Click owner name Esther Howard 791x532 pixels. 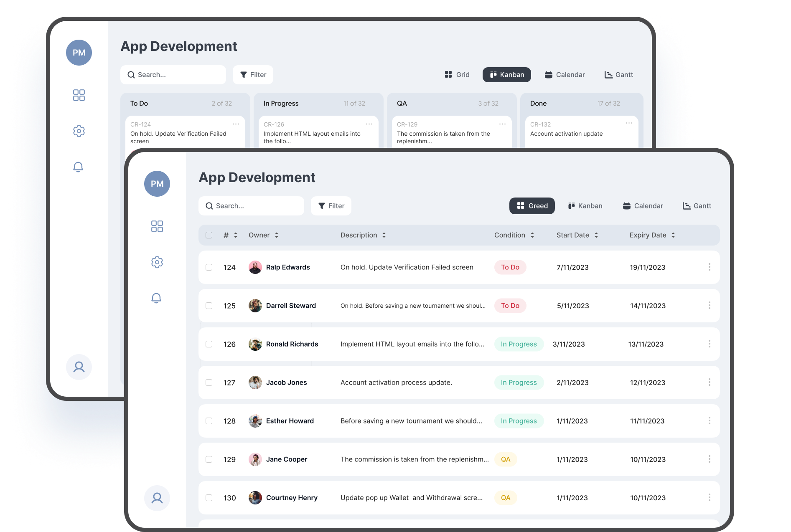pyautogui.click(x=290, y=421)
